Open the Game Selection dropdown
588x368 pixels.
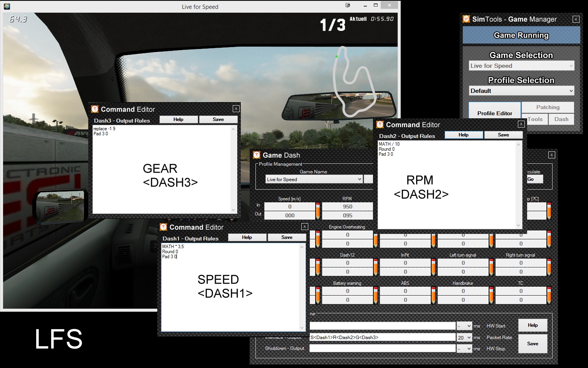pos(522,66)
